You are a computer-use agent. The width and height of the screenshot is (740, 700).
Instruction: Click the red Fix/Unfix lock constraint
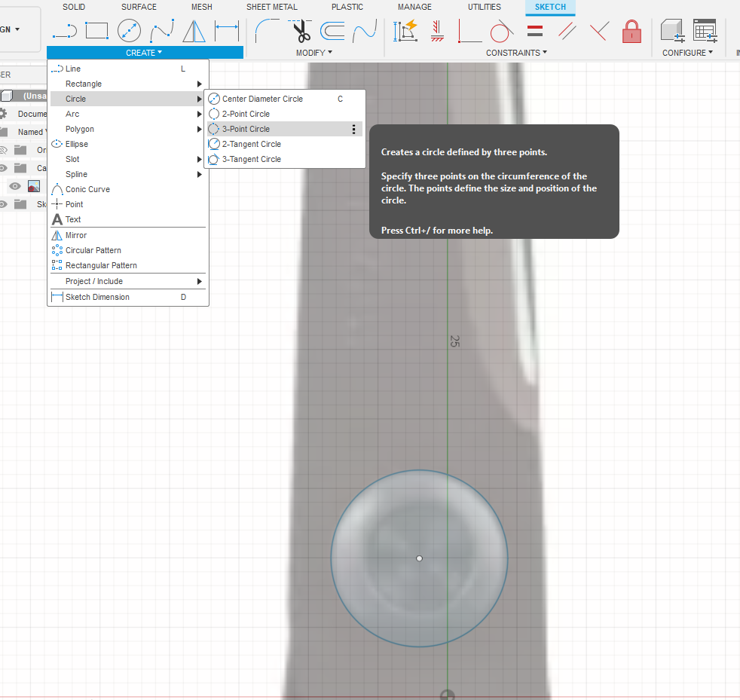(x=631, y=32)
